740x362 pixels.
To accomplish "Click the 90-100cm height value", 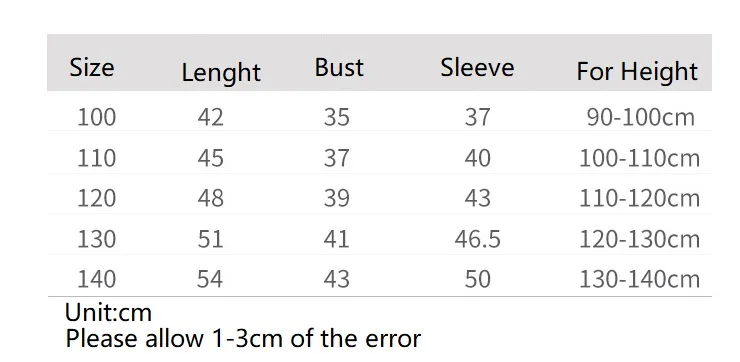I will (x=640, y=117).
